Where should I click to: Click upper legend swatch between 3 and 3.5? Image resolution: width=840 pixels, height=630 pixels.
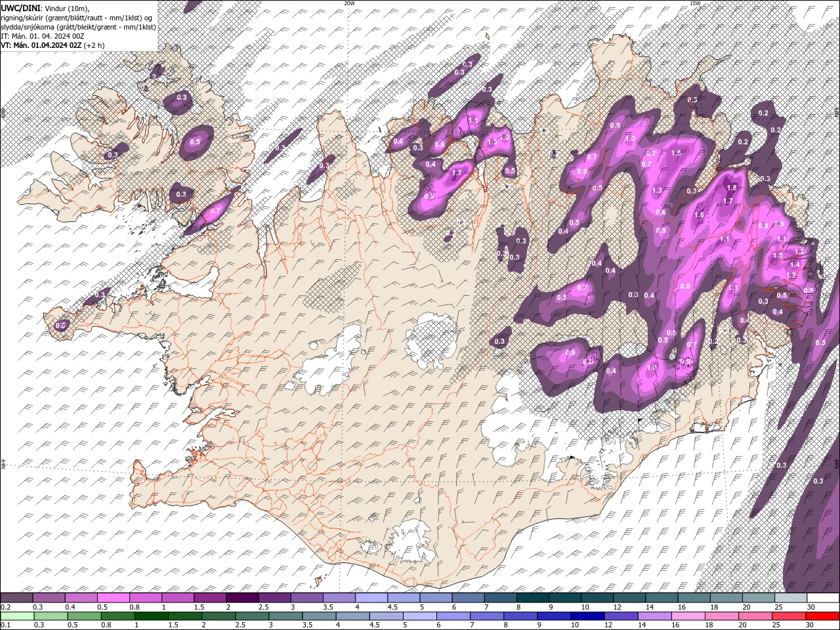tap(307, 598)
